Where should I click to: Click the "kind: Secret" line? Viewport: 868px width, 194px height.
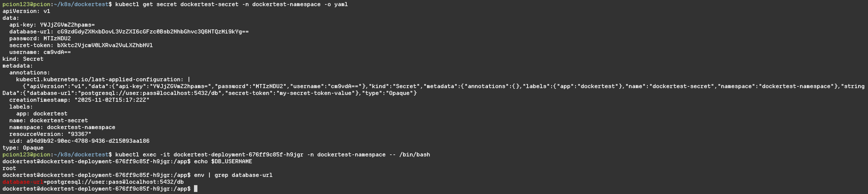[x=23, y=59]
